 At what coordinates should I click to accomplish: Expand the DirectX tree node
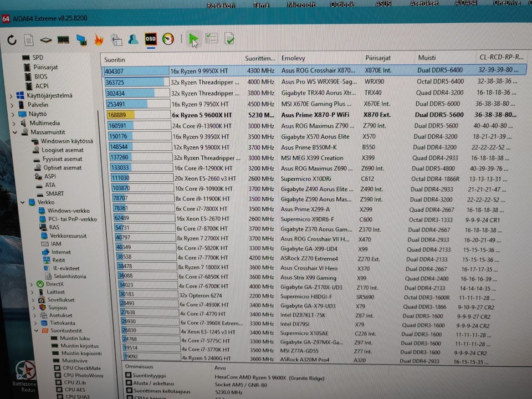[x=32, y=284]
